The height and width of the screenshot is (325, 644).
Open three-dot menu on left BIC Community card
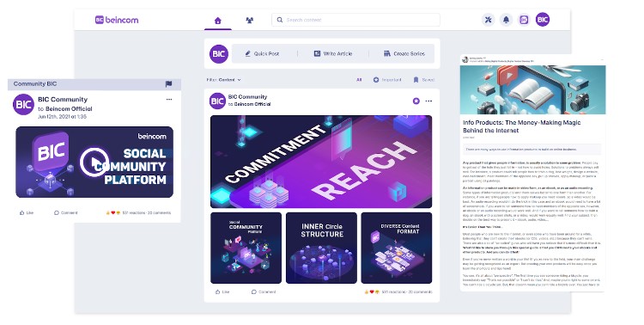pos(169,99)
